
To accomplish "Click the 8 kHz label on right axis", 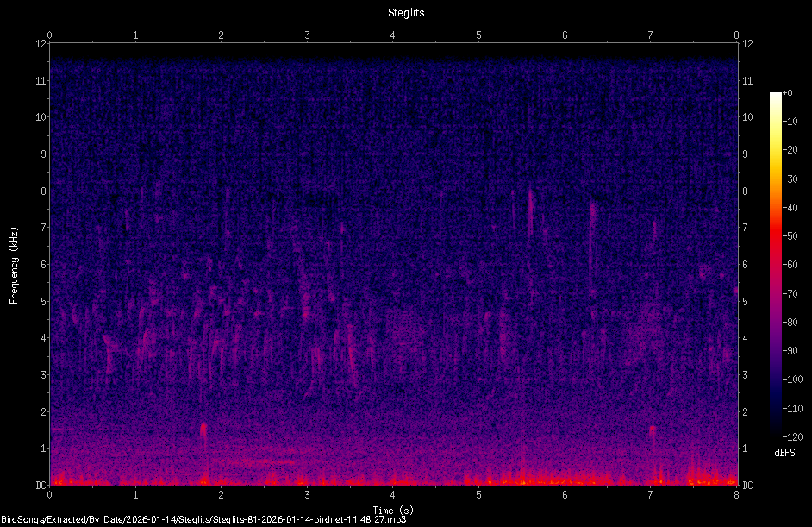I will point(746,191).
